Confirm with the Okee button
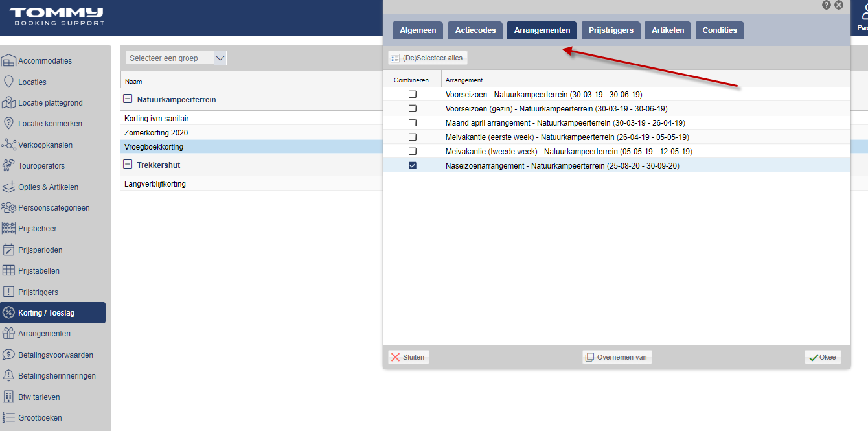The width and height of the screenshot is (868, 431). click(x=823, y=357)
